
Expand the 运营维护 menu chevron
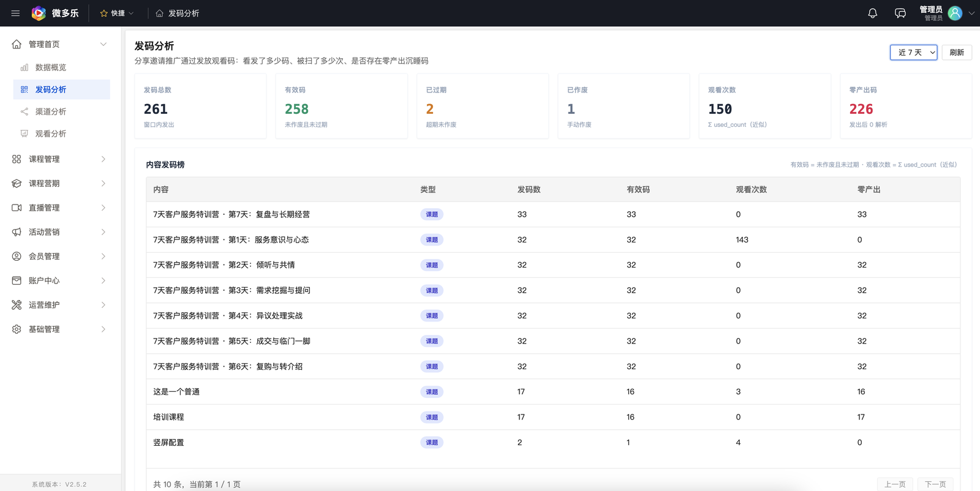pos(103,305)
